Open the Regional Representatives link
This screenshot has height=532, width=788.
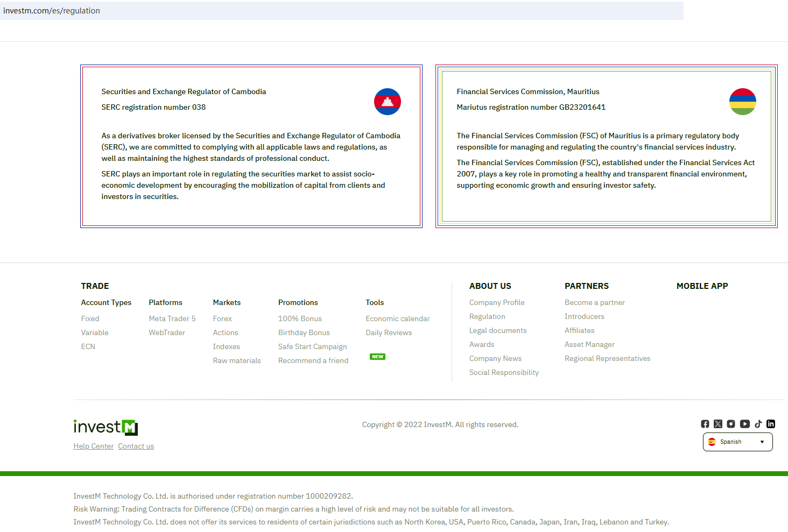[608, 358]
